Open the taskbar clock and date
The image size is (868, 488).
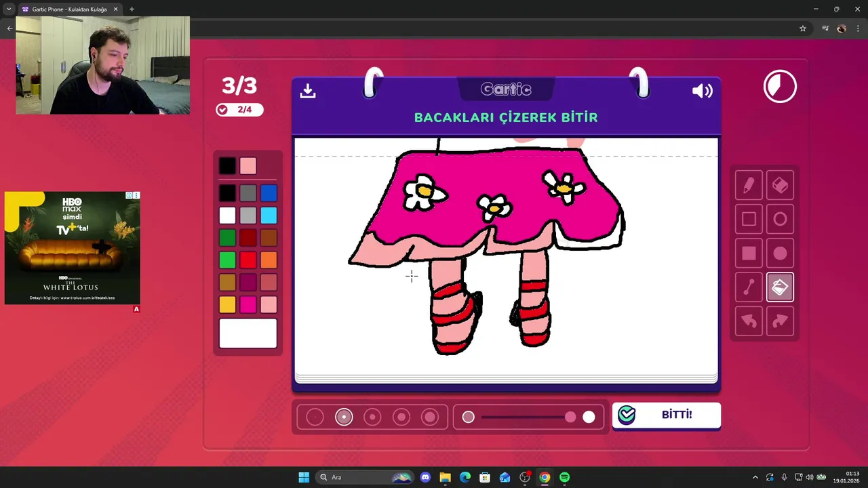coord(848,477)
